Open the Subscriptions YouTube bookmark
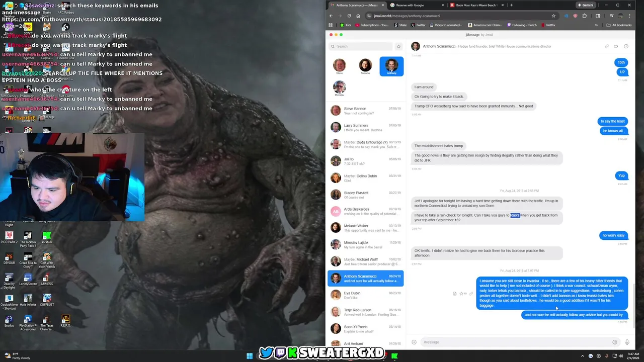The width and height of the screenshot is (644, 362). [x=371, y=25]
